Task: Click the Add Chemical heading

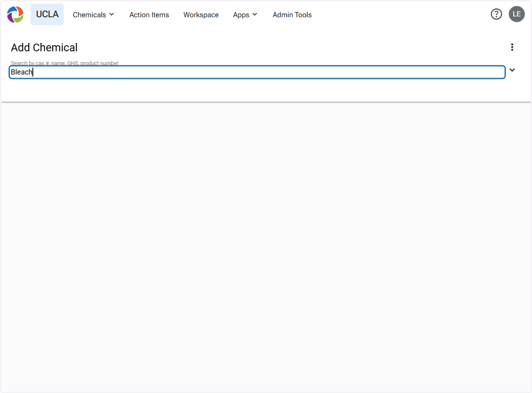Action: (44, 47)
